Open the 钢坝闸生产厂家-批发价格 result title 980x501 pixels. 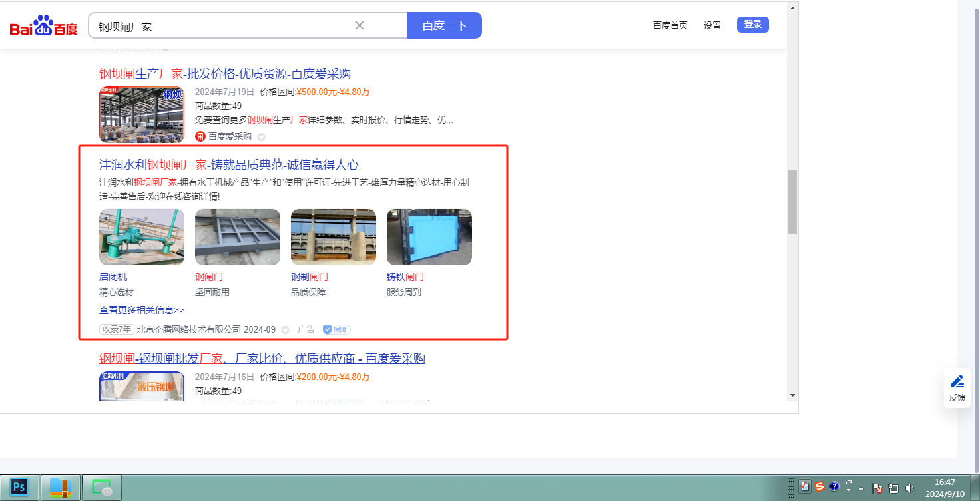(225, 73)
